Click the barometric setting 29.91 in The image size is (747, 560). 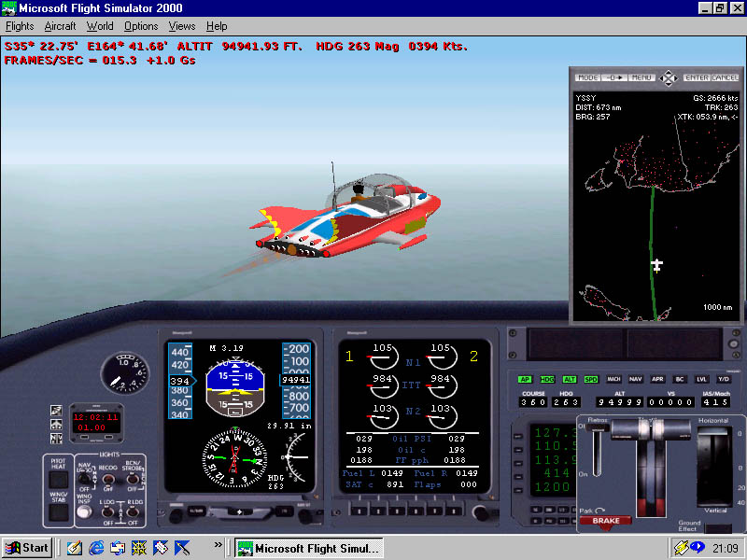coord(289,426)
